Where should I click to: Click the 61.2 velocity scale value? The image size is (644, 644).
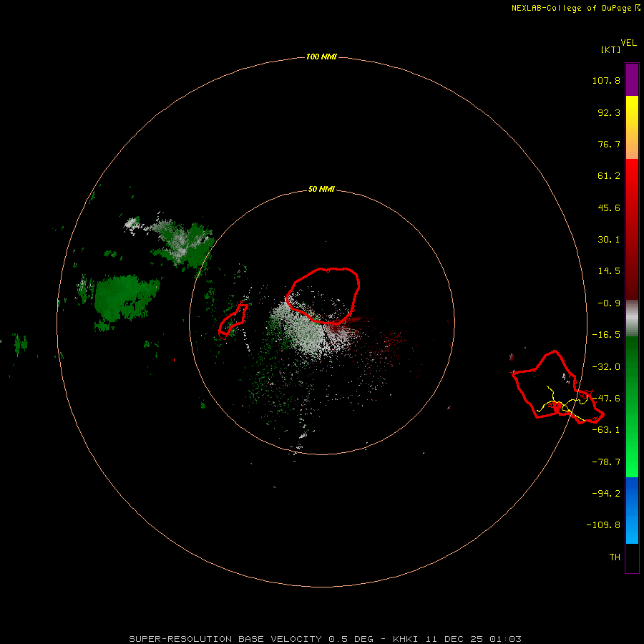tap(609, 176)
